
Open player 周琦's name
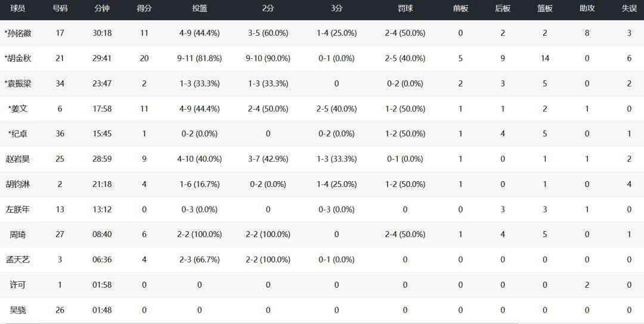tap(18, 235)
